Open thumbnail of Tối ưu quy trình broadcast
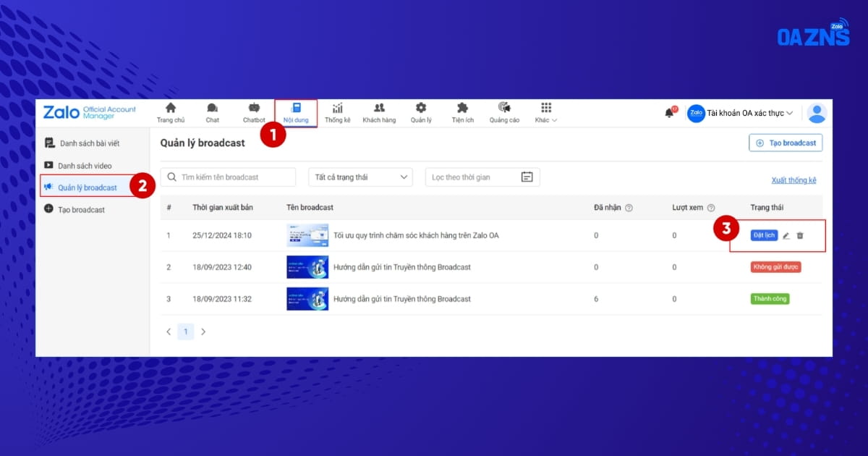The height and width of the screenshot is (456, 868). coord(307,235)
